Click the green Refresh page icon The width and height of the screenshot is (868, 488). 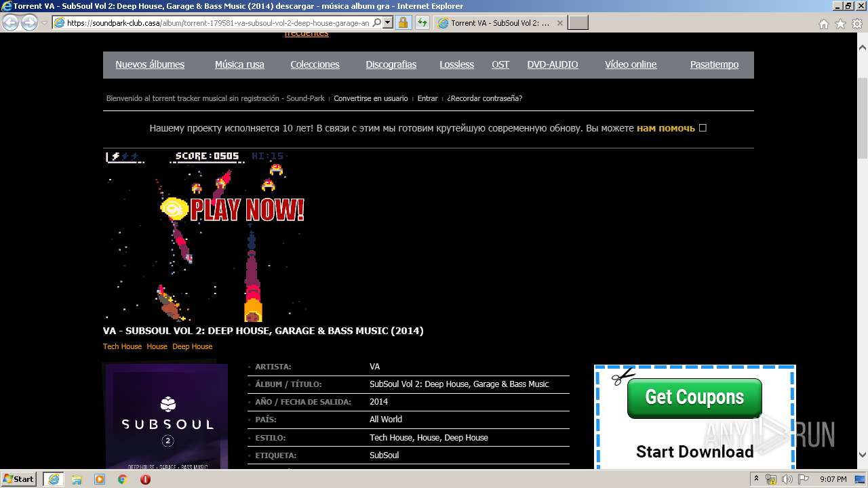pos(422,23)
